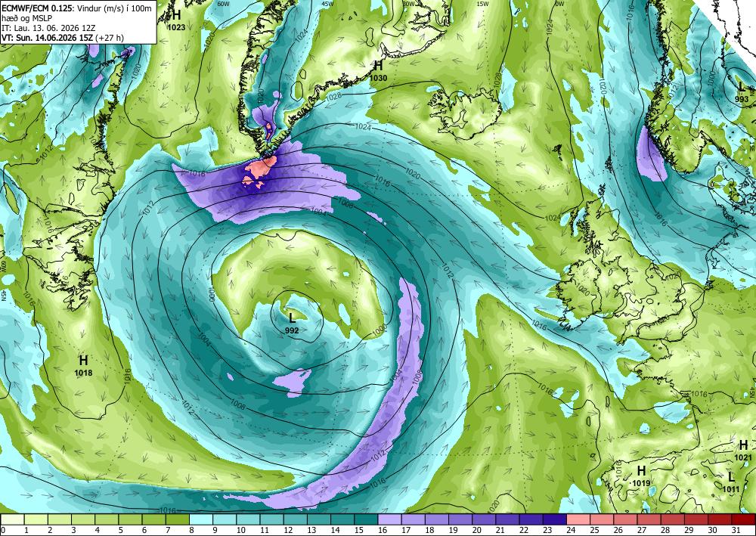Choose the dark purple 23 m/s swatch
Viewport: 756px width, 536px height.
point(554,519)
